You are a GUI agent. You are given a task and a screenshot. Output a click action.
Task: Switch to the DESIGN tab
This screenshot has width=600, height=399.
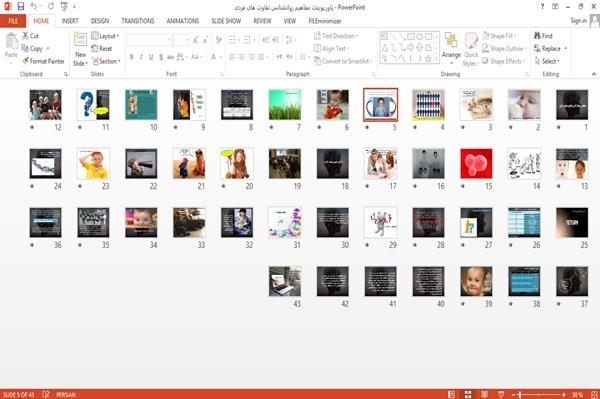tap(99, 21)
